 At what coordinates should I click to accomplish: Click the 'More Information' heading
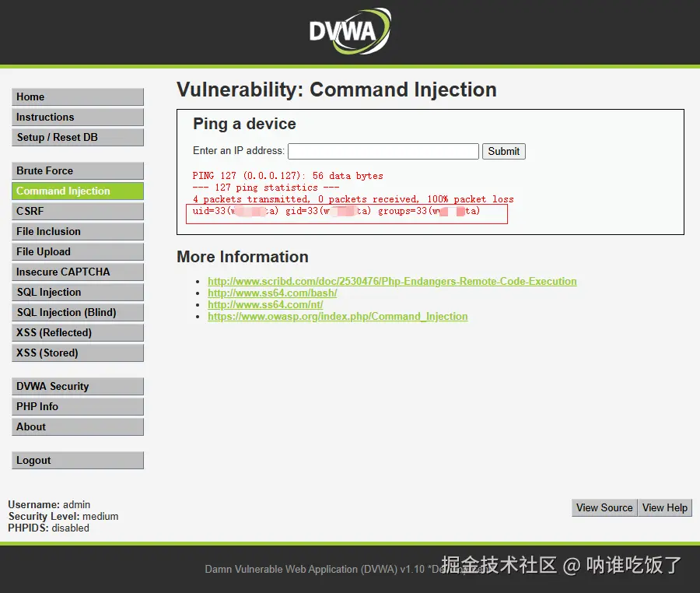tap(243, 257)
